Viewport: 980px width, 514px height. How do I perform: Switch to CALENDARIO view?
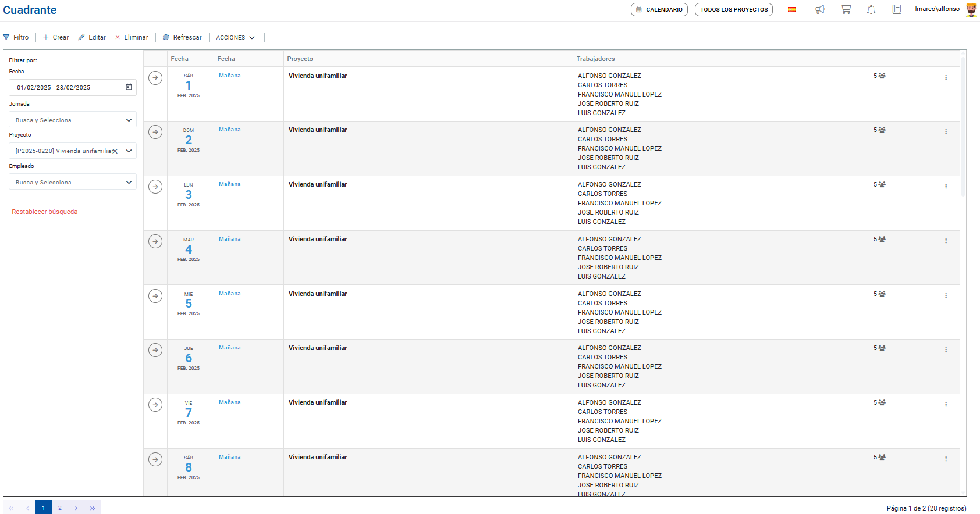659,10
